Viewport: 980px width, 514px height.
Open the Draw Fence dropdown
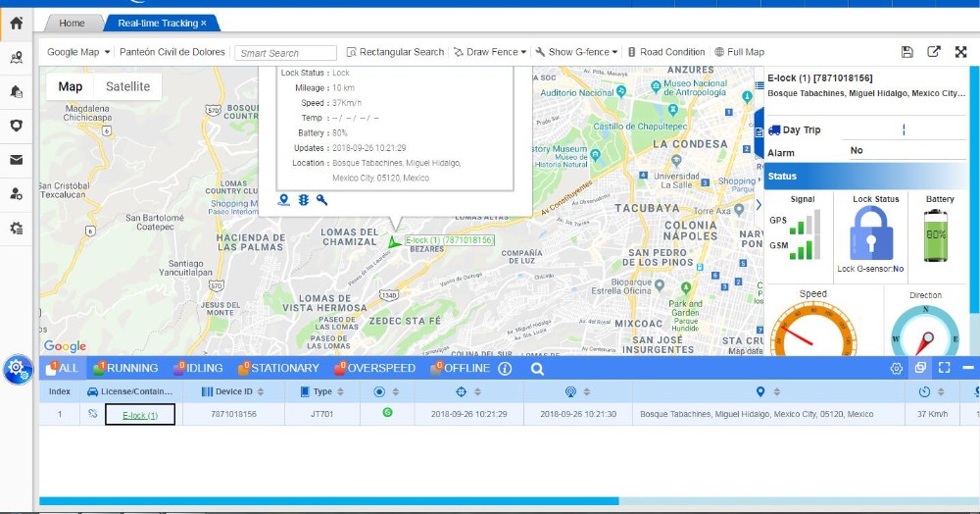coord(490,52)
